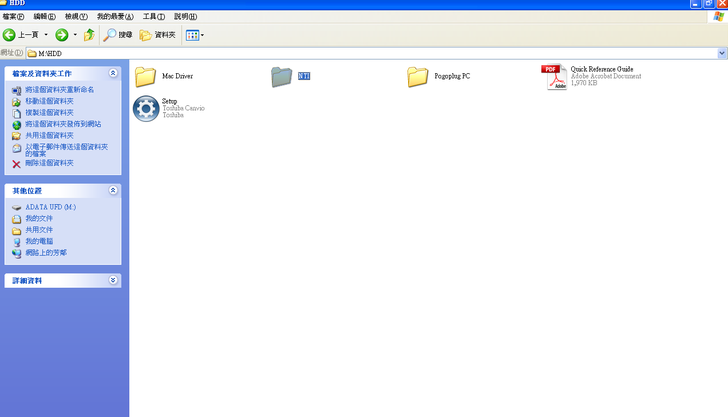Open the 檔案(F) menu
The width and height of the screenshot is (728, 417).
click(x=13, y=17)
